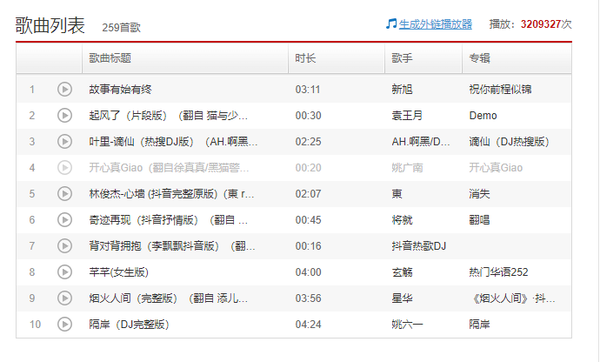Play song 奇迹再现（抖音抒情版）
Image resolution: width=600 pixels, height=362 pixels.
click(x=65, y=220)
